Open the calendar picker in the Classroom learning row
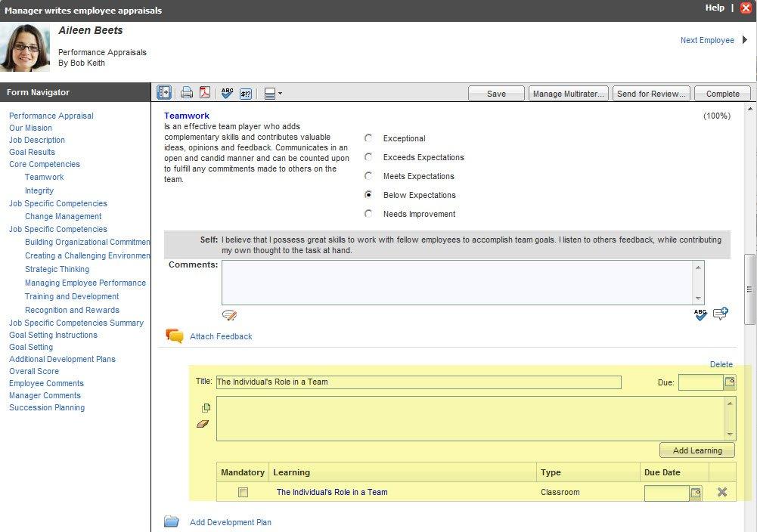Viewport: 757px width, 532px height. 696,493
